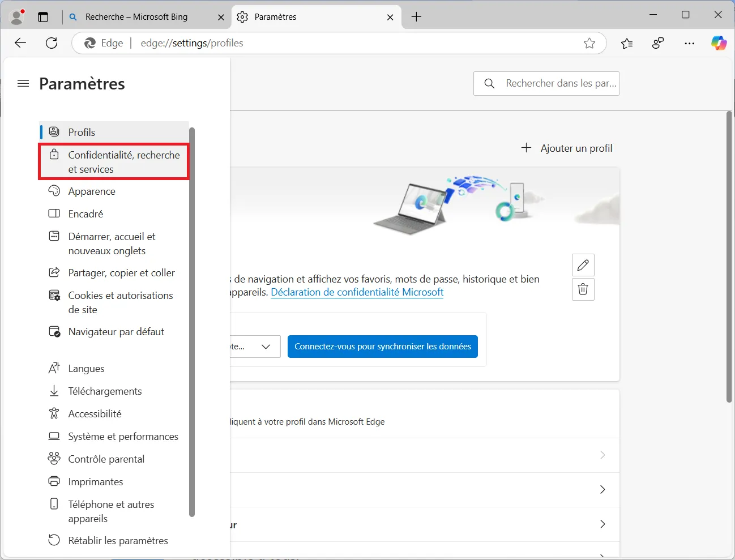This screenshot has height=560, width=735.
Task: Click the pencil edit profile icon
Action: (583, 265)
